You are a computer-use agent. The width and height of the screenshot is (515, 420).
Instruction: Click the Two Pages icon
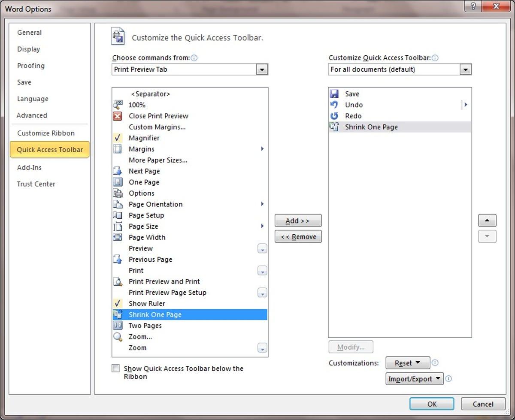point(118,326)
